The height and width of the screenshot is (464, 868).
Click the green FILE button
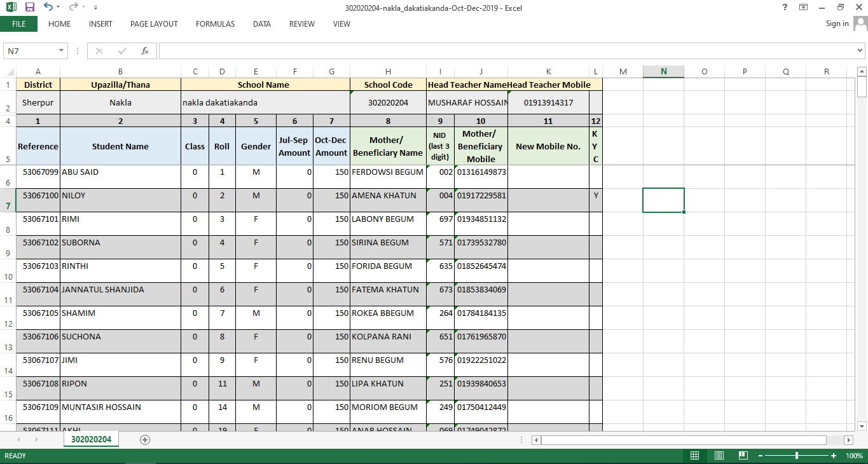[18, 24]
